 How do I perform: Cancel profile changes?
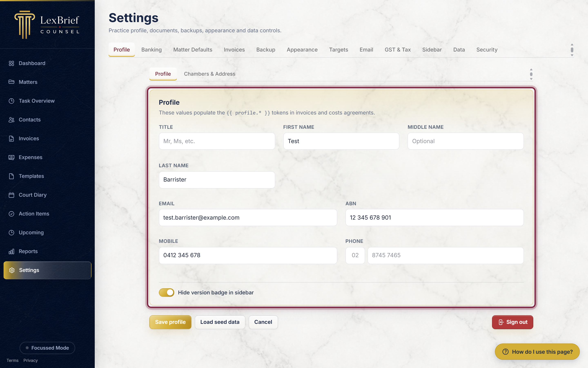263,322
